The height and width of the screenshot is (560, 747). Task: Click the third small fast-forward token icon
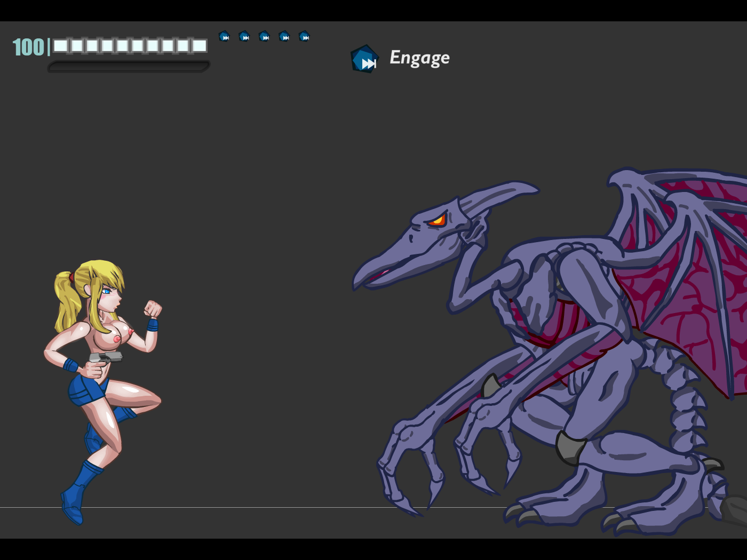[264, 36]
